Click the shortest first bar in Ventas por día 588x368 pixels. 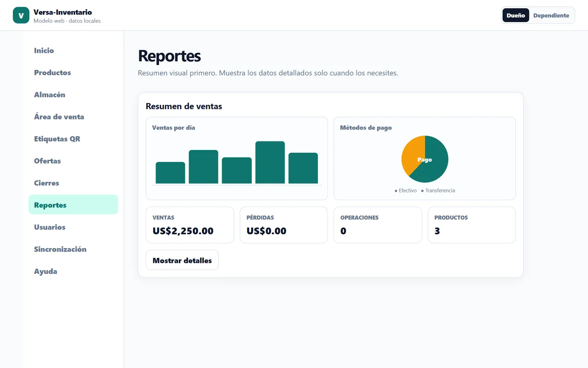pyautogui.click(x=170, y=173)
